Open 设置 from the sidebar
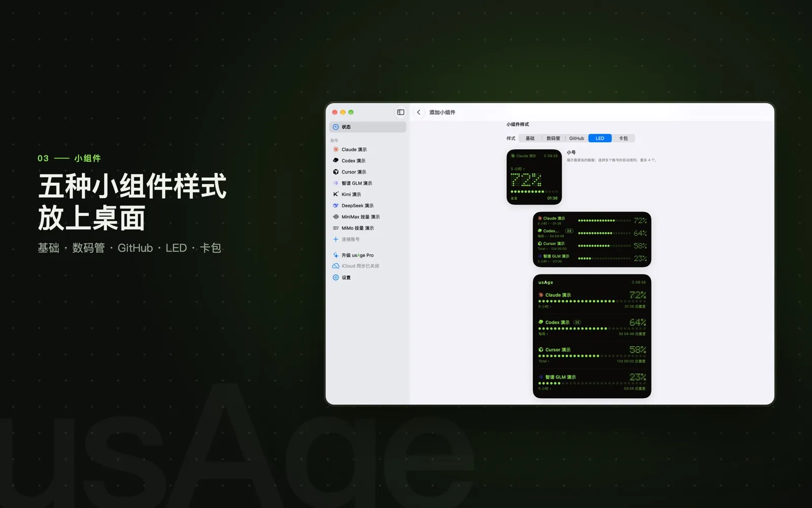This screenshot has height=508, width=812. pyautogui.click(x=367, y=277)
